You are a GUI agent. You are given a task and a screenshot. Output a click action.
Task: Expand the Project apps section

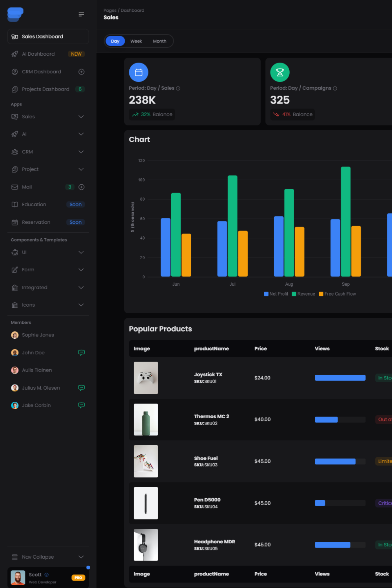pyautogui.click(x=81, y=169)
